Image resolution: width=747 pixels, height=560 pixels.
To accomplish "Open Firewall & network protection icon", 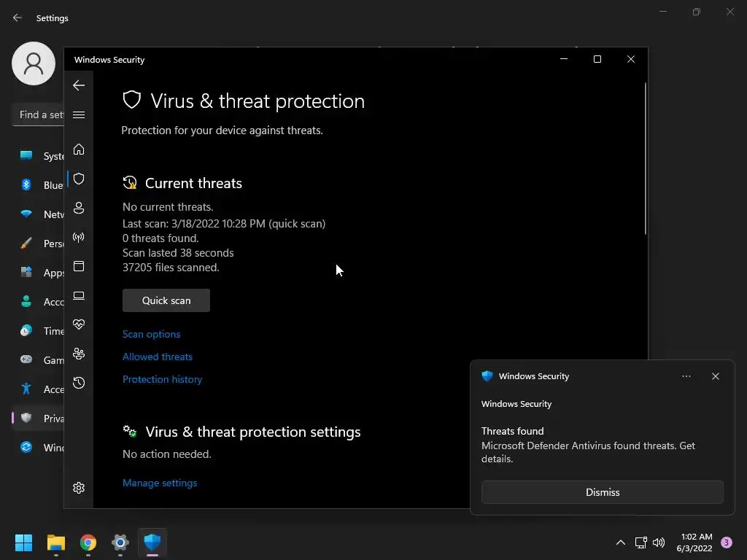I will tap(79, 237).
